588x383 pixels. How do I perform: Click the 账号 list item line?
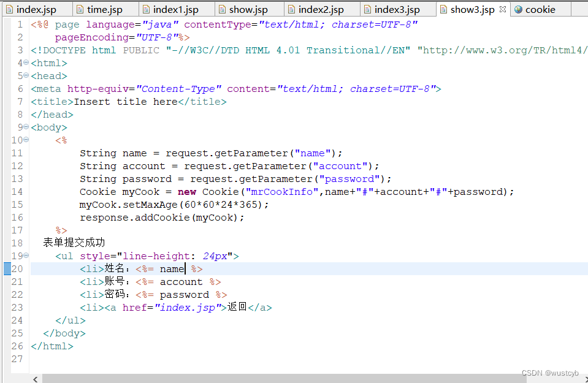pos(150,282)
